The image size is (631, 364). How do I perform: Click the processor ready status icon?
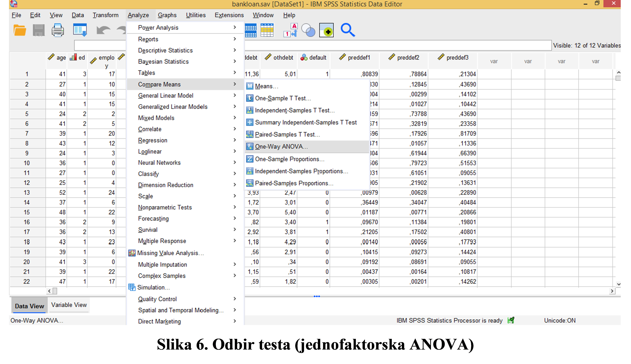tap(511, 320)
